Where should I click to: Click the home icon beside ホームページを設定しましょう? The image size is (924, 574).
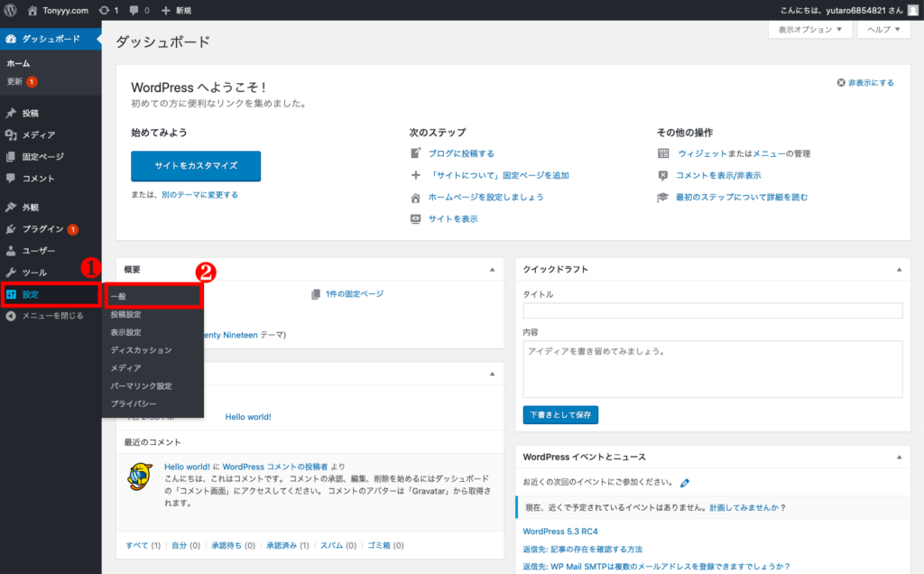click(x=415, y=198)
